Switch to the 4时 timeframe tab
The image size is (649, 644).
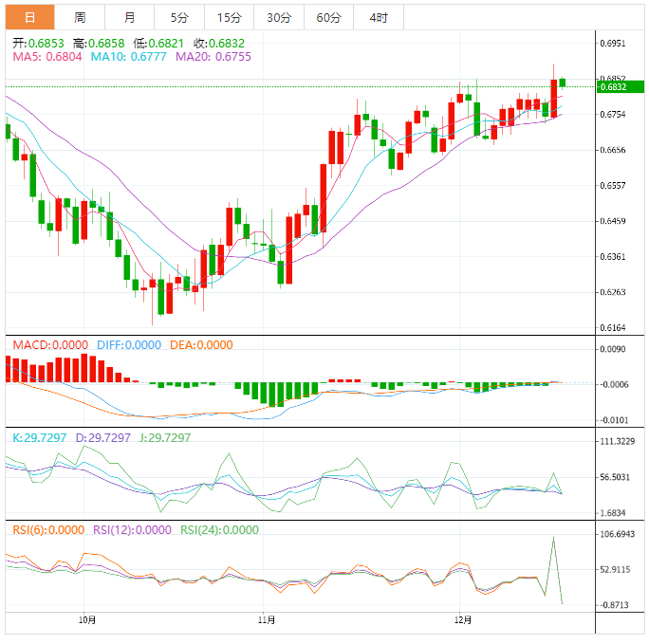[378, 17]
